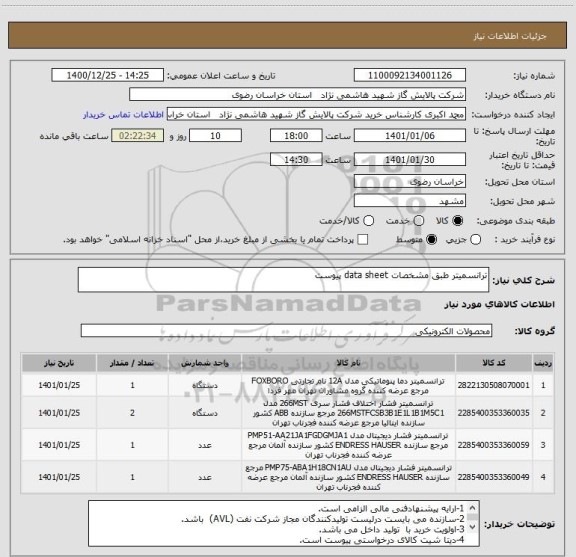Click the response deadline date 1401/01/06
The width and height of the screenshot is (576, 557).
410,136
